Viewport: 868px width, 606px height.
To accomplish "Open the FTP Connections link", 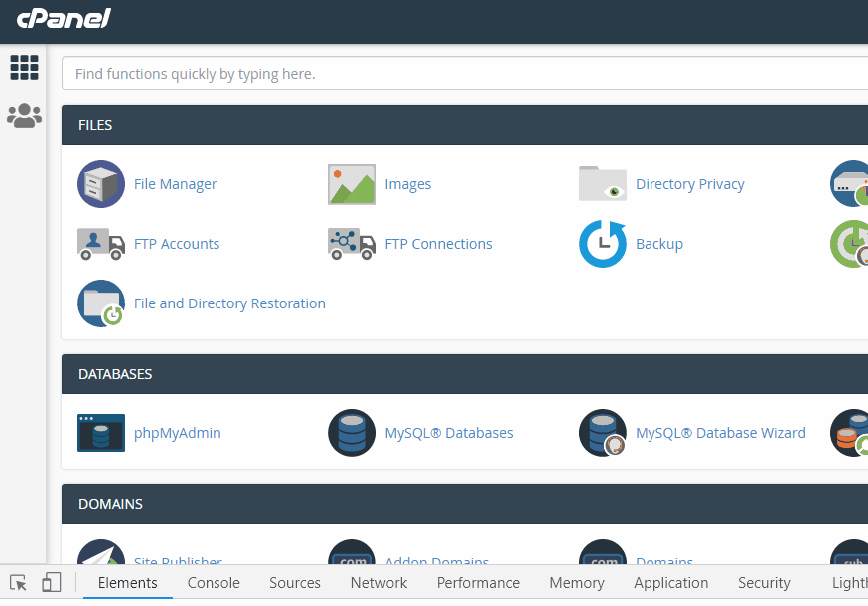I will point(438,244).
